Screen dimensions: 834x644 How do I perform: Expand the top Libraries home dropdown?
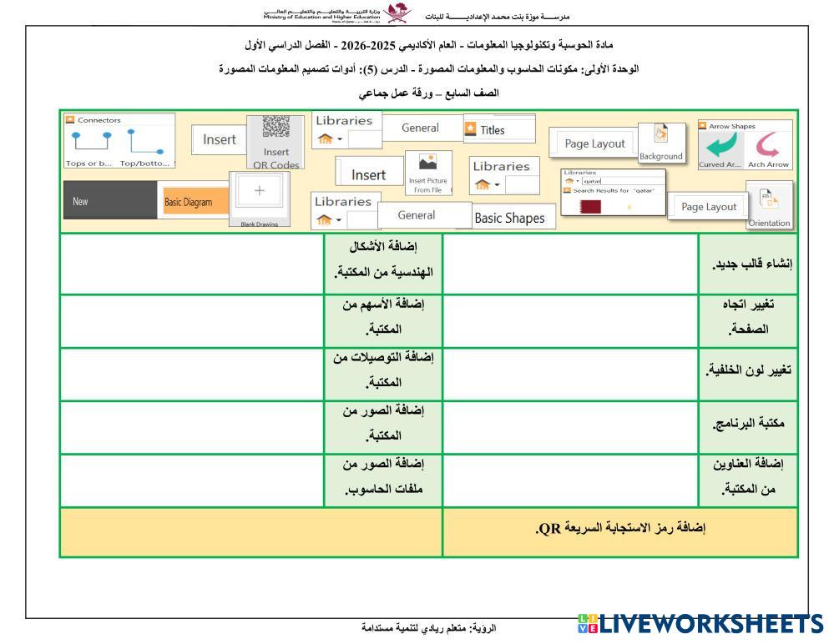(x=327, y=140)
